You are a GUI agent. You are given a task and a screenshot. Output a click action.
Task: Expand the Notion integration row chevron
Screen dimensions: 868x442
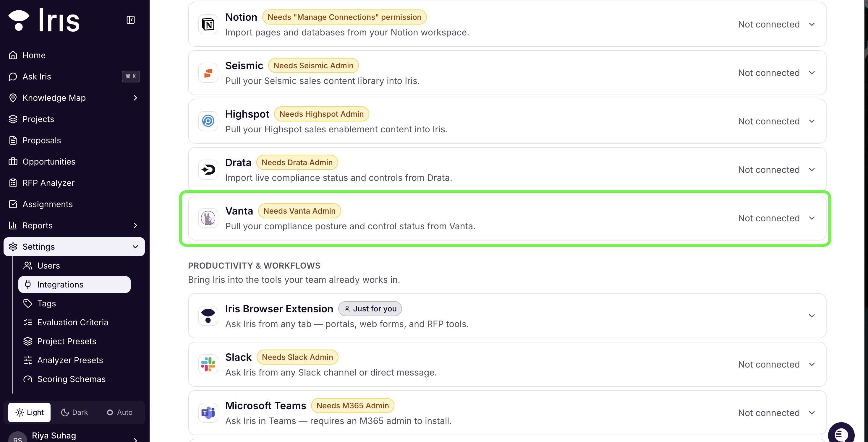pyautogui.click(x=812, y=24)
